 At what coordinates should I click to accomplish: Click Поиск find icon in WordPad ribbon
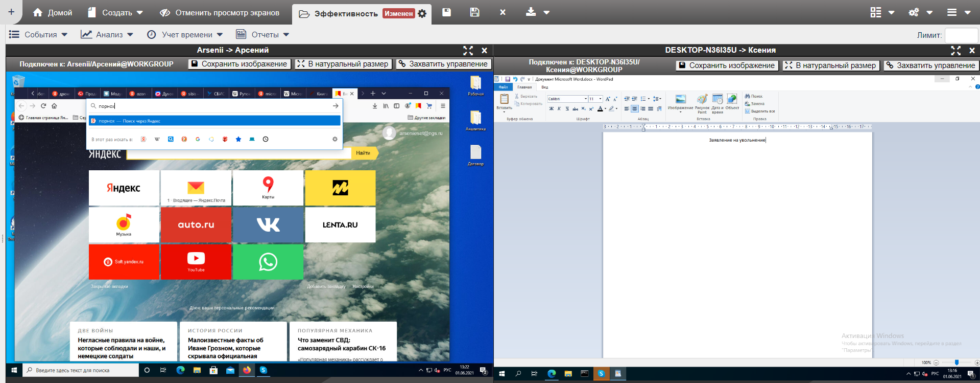click(x=754, y=96)
